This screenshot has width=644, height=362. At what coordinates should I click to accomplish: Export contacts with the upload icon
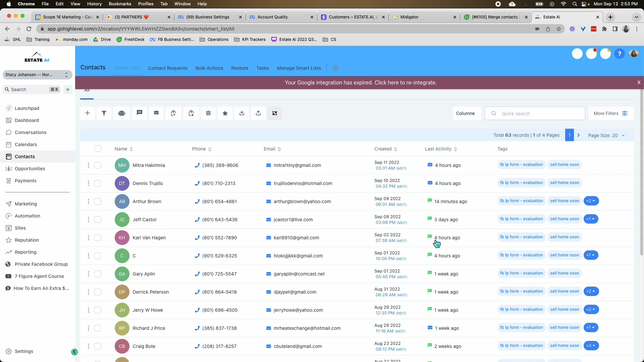tap(258, 113)
